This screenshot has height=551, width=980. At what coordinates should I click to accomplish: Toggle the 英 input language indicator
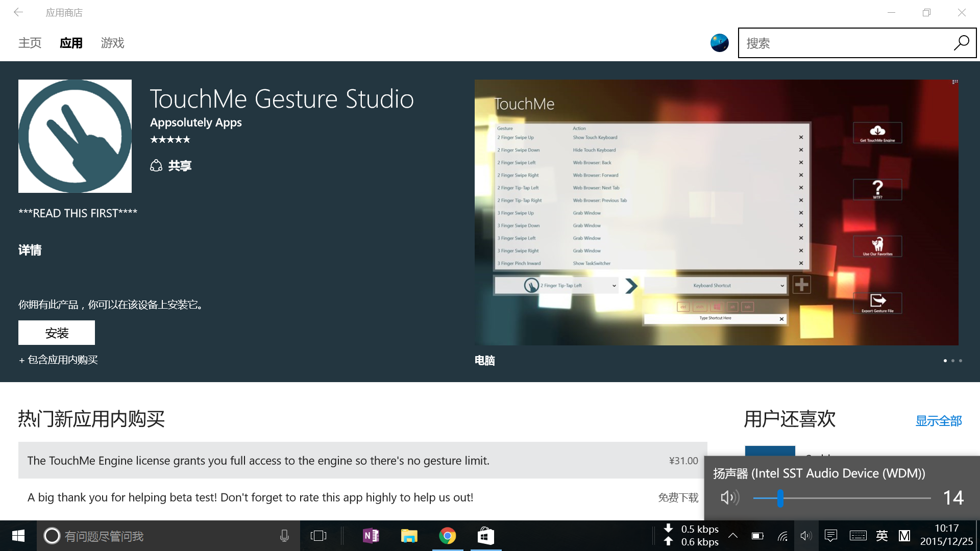[881, 536]
